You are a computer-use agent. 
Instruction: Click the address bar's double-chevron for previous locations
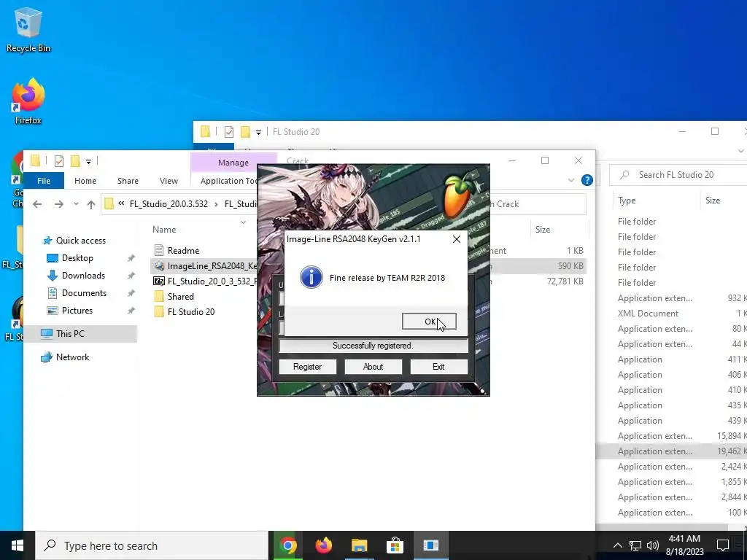click(121, 204)
